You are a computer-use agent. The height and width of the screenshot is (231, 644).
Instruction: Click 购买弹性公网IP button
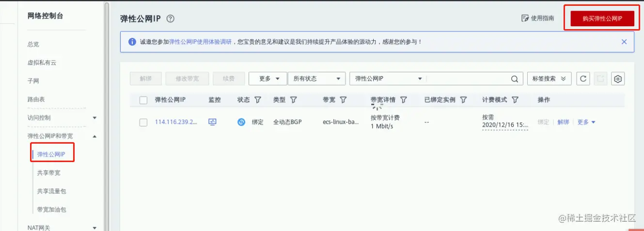[602, 18]
